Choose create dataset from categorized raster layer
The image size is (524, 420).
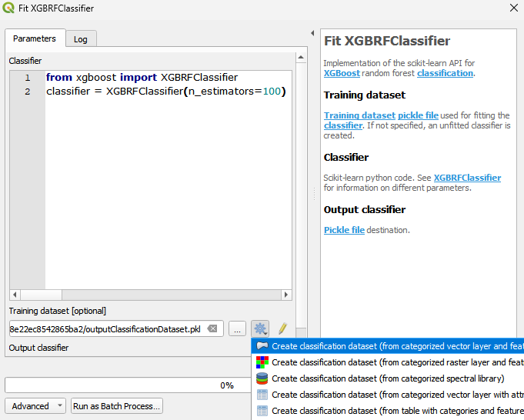pos(388,362)
